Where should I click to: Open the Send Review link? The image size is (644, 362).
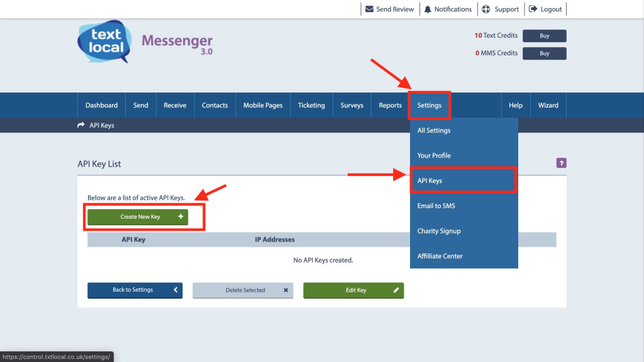[x=390, y=9]
